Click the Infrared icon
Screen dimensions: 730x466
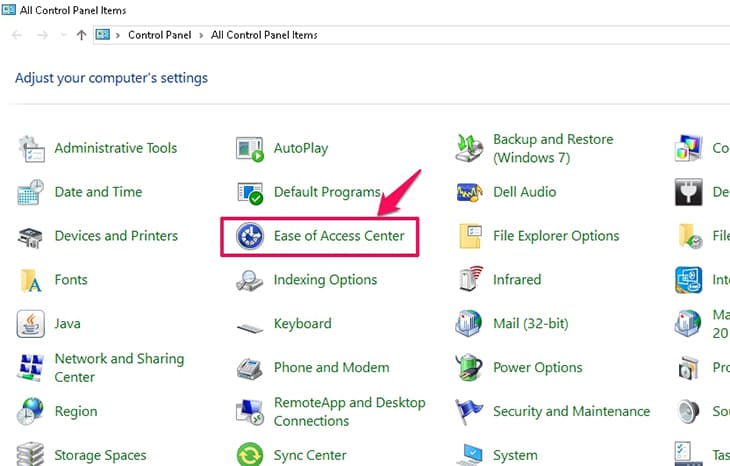(469, 280)
